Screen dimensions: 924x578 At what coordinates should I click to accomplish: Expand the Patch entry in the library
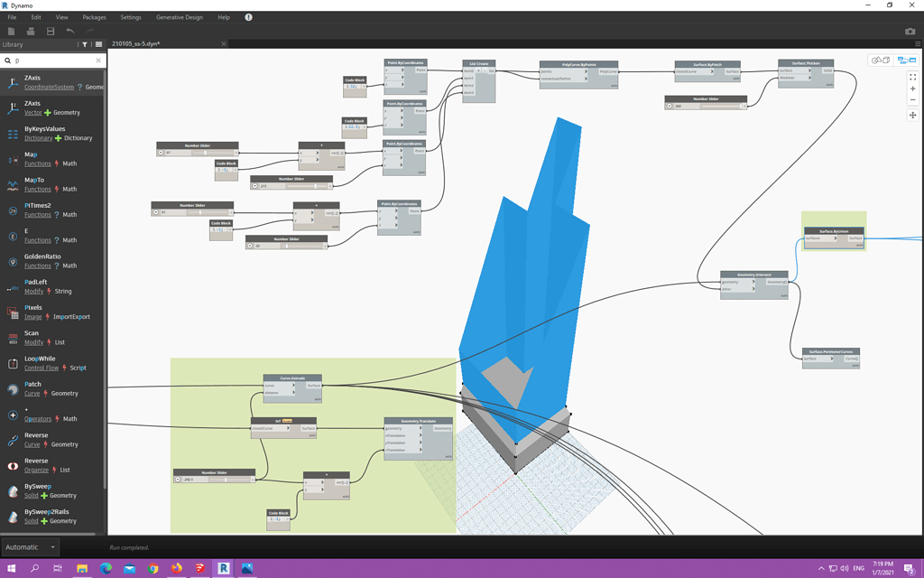(x=32, y=384)
